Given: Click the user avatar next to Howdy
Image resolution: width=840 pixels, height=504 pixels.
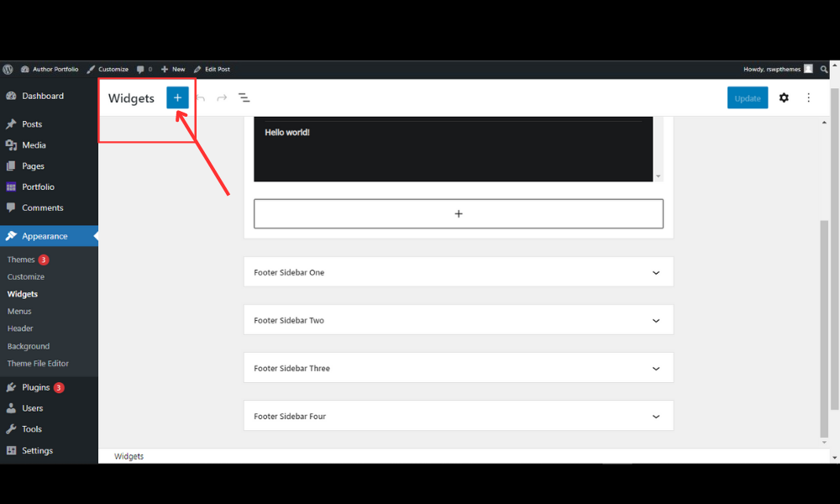Looking at the screenshot, I should coord(808,69).
